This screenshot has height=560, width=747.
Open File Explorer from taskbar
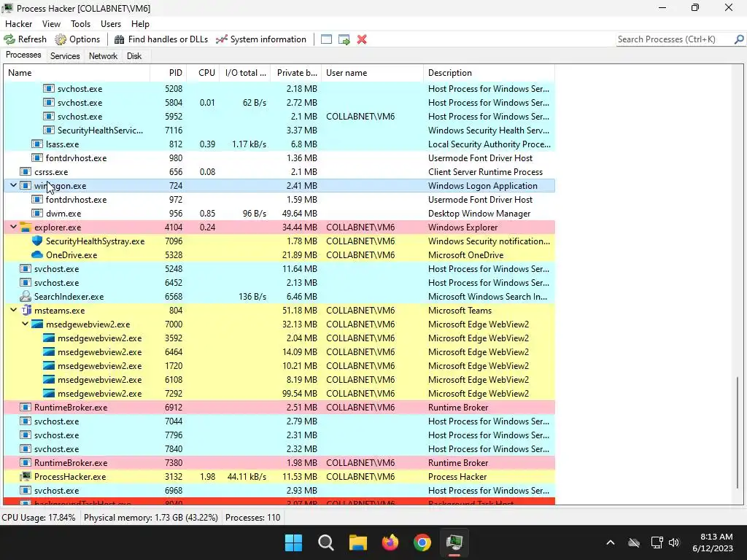point(357,542)
